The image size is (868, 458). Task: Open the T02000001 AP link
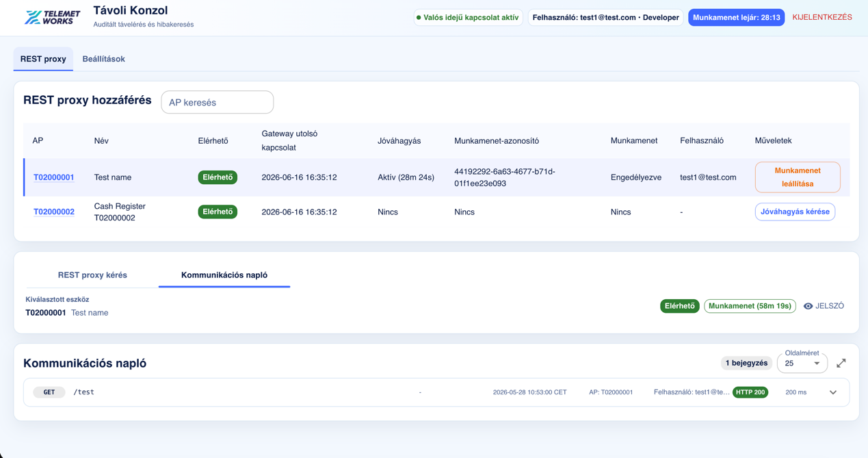(x=54, y=177)
